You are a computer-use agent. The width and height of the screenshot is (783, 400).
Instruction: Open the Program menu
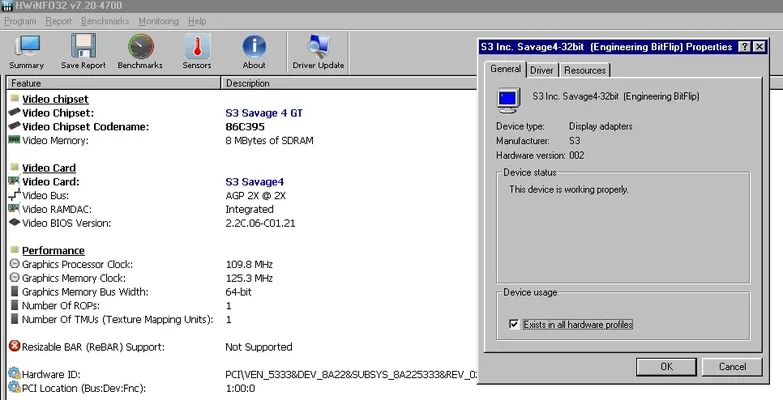pos(20,21)
